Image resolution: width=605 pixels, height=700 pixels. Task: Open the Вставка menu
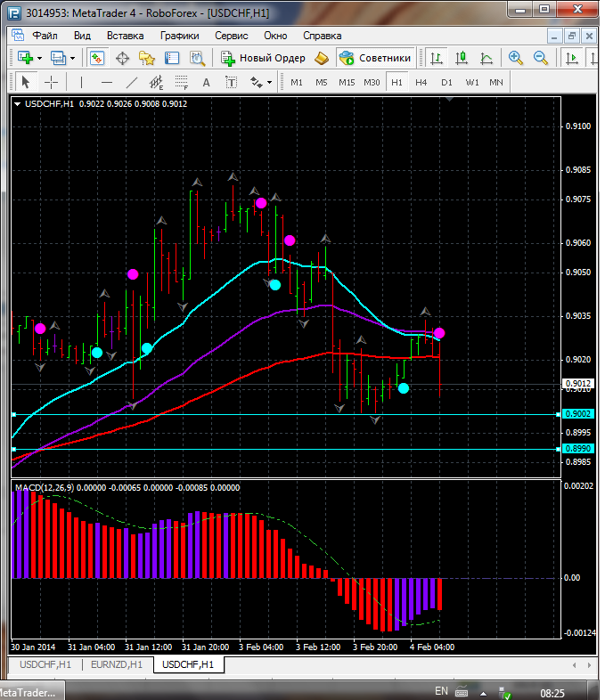[125, 36]
